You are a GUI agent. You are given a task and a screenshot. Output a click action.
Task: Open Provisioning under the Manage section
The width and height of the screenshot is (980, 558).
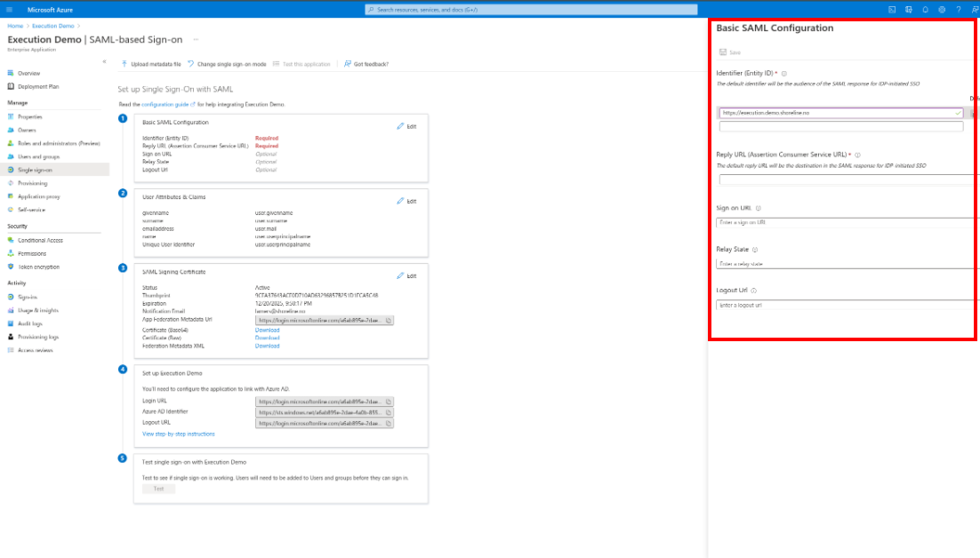(x=33, y=183)
